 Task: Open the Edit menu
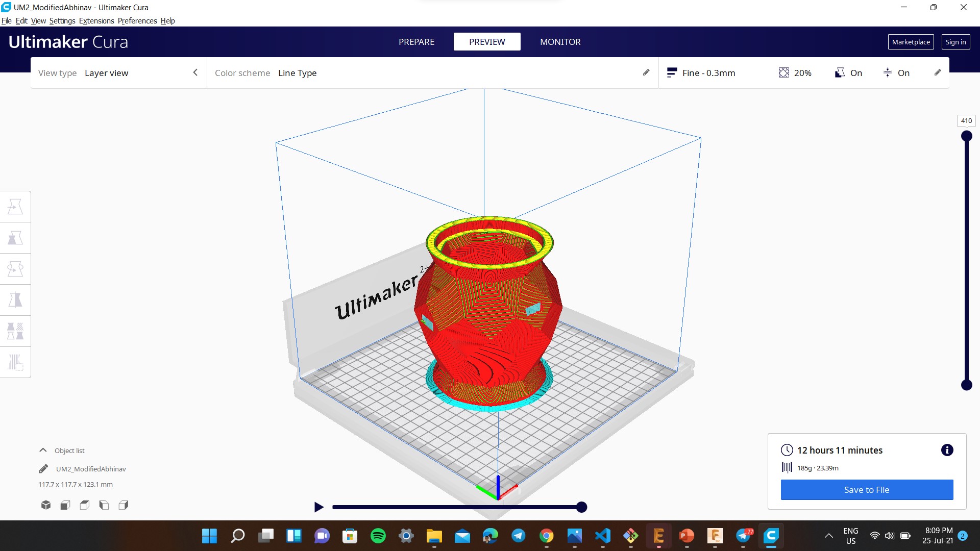[21, 21]
